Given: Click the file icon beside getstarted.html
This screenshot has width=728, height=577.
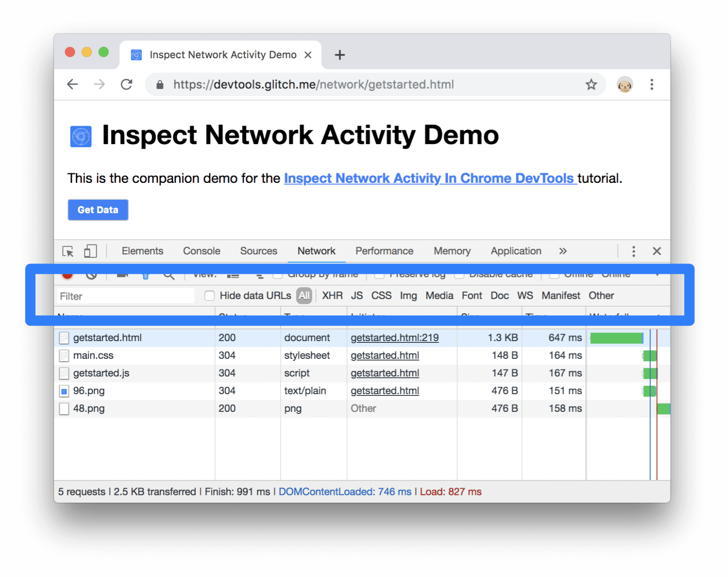Looking at the screenshot, I should (x=64, y=338).
